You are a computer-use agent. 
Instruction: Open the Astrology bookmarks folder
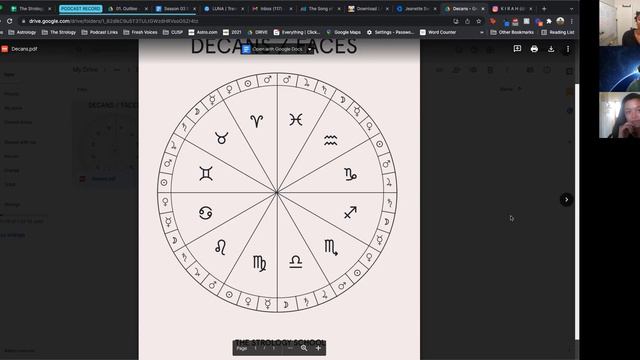point(22,32)
